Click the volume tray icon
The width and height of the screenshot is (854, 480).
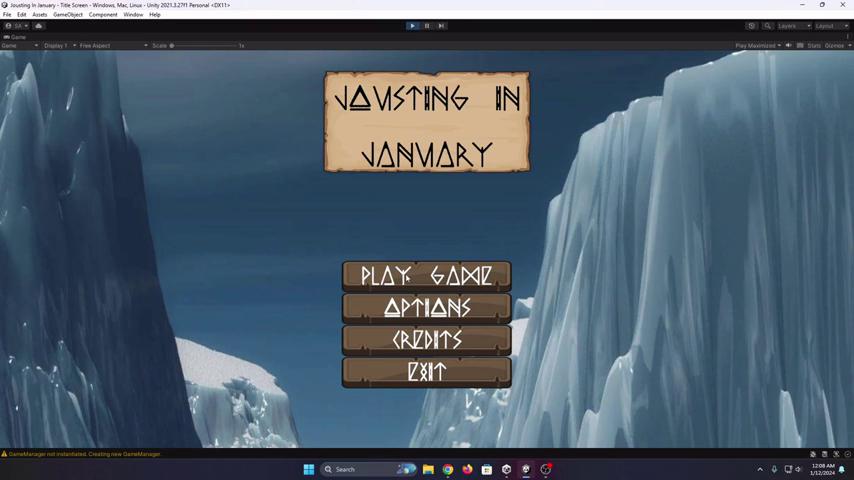click(798, 469)
